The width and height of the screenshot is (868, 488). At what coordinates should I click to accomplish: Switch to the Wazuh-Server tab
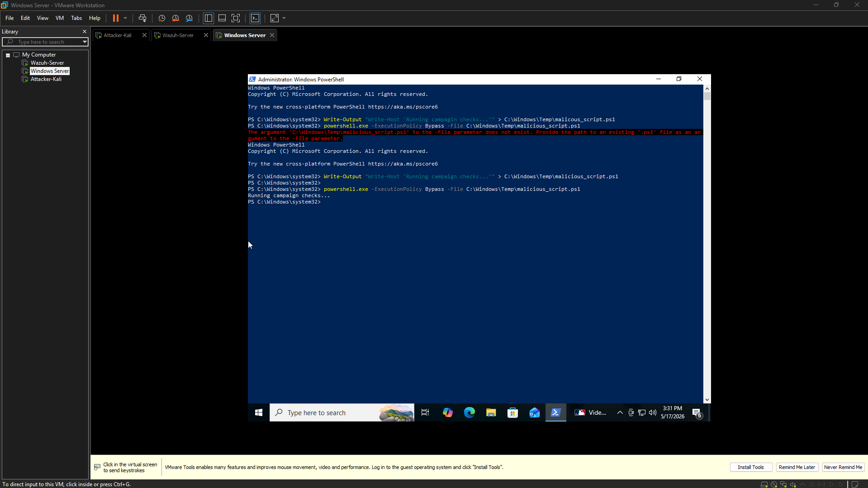[x=178, y=35]
